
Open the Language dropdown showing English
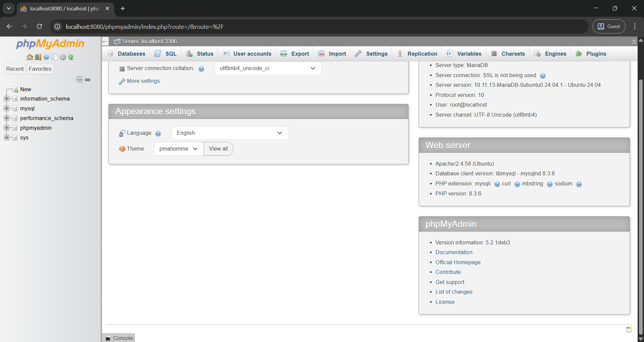click(x=229, y=133)
